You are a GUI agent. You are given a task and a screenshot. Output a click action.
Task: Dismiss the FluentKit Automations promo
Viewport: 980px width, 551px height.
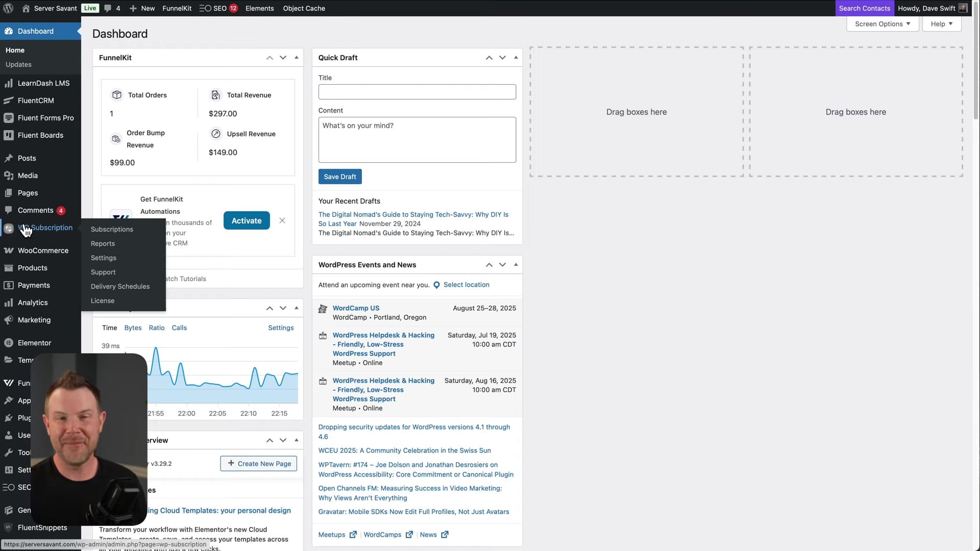(282, 220)
